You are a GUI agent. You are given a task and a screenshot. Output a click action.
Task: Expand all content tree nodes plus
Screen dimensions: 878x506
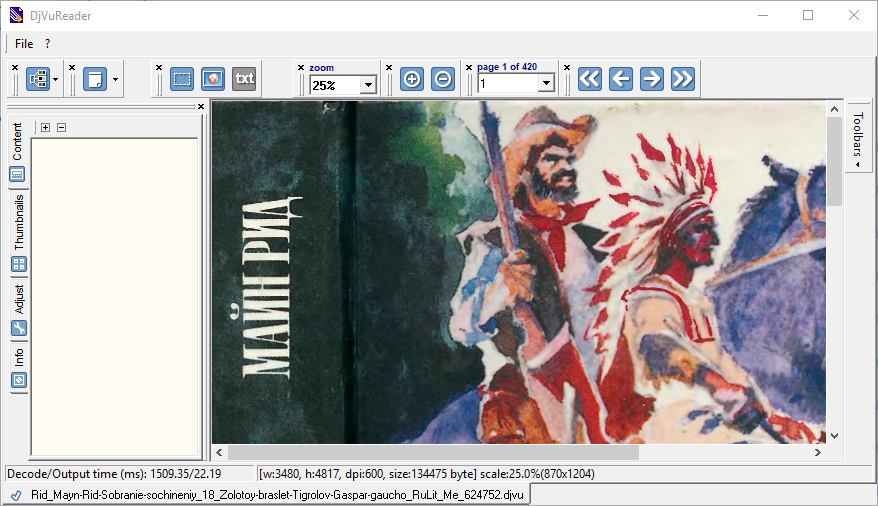(46, 128)
